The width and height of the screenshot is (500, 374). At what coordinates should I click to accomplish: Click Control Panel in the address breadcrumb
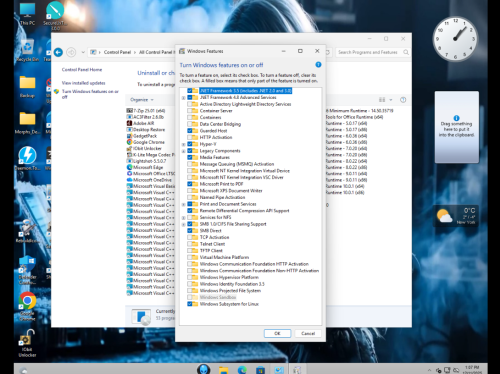coord(117,52)
